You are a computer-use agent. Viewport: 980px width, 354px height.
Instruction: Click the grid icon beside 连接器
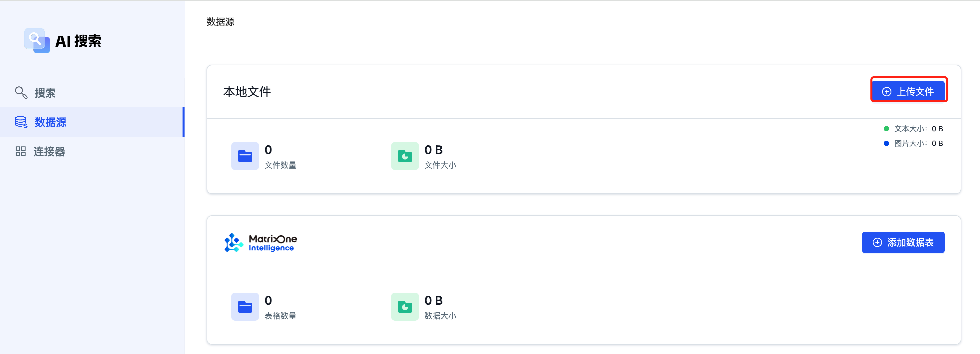point(21,151)
